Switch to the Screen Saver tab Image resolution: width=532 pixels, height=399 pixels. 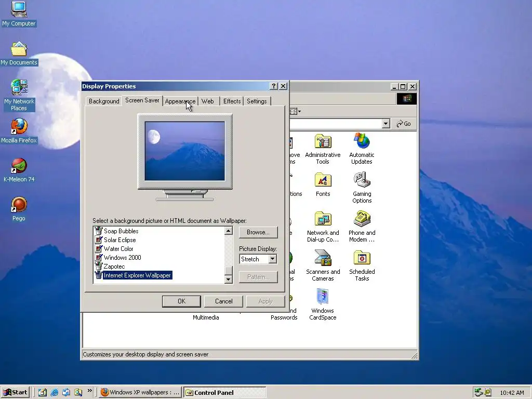click(142, 100)
